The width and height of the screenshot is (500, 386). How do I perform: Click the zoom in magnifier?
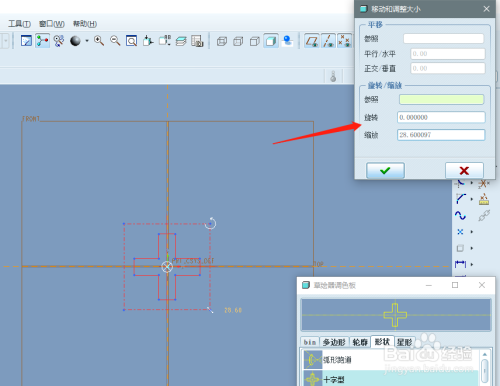click(x=99, y=41)
